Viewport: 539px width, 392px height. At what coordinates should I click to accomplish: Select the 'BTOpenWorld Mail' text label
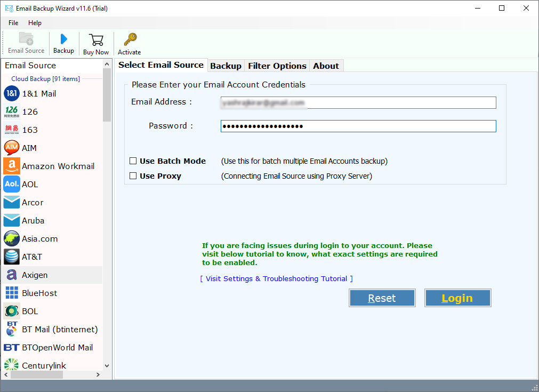coord(58,348)
